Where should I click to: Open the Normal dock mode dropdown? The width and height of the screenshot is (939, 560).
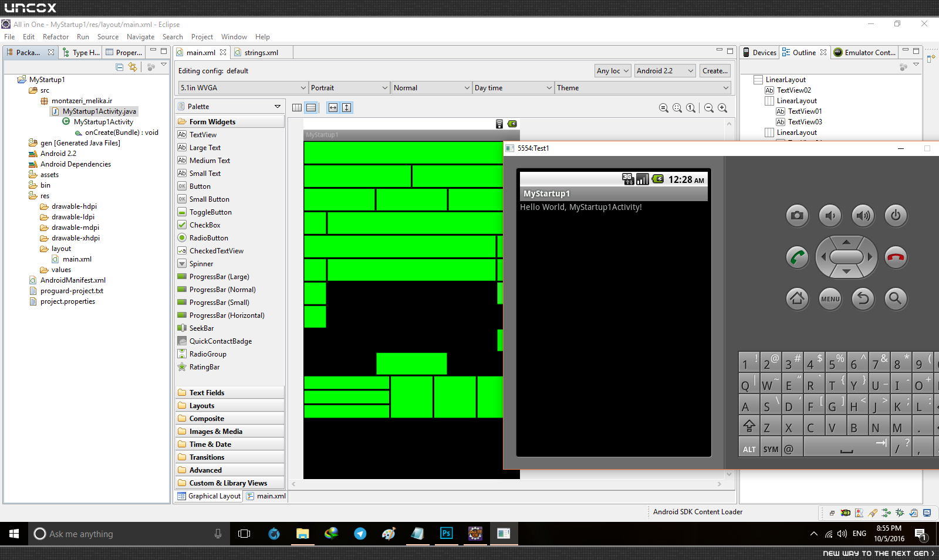(432, 88)
